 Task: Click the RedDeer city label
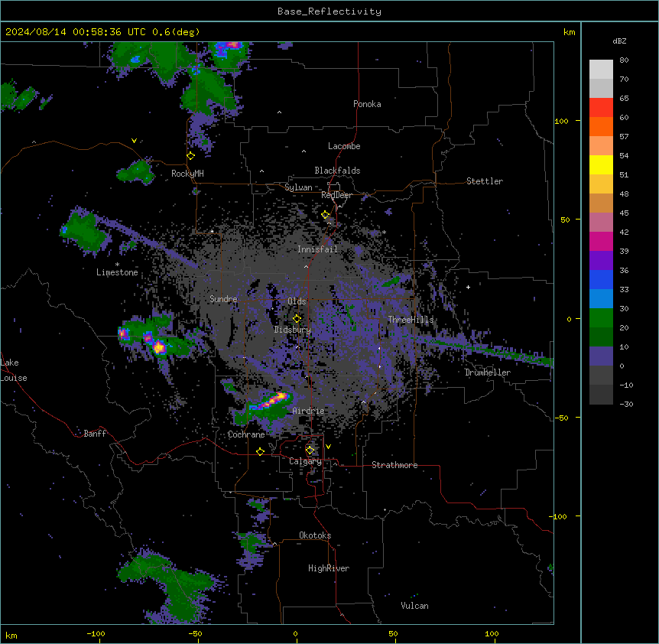336,195
